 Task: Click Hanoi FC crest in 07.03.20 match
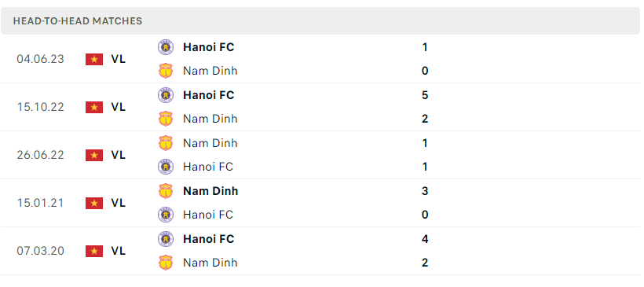click(x=166, y=239)
